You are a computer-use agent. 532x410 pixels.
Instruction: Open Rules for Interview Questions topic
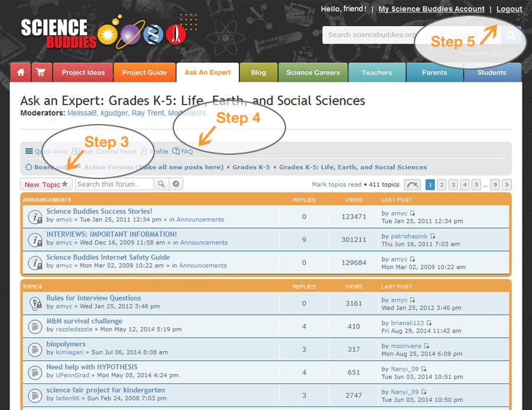tap(93, 298)
